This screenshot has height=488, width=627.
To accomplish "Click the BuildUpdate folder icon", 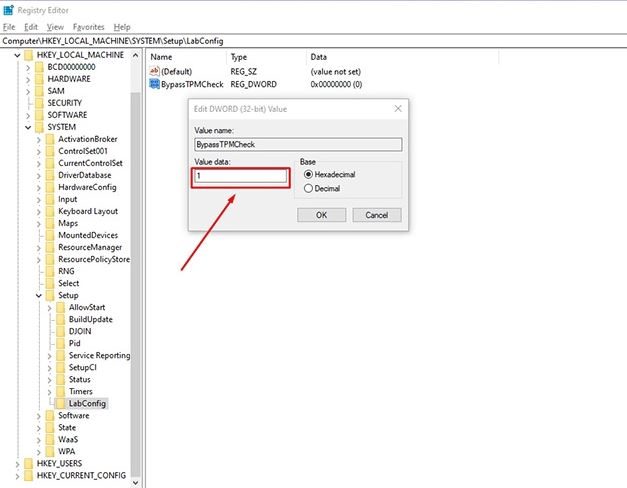I will pyautogui.click(x=60, y=319).
